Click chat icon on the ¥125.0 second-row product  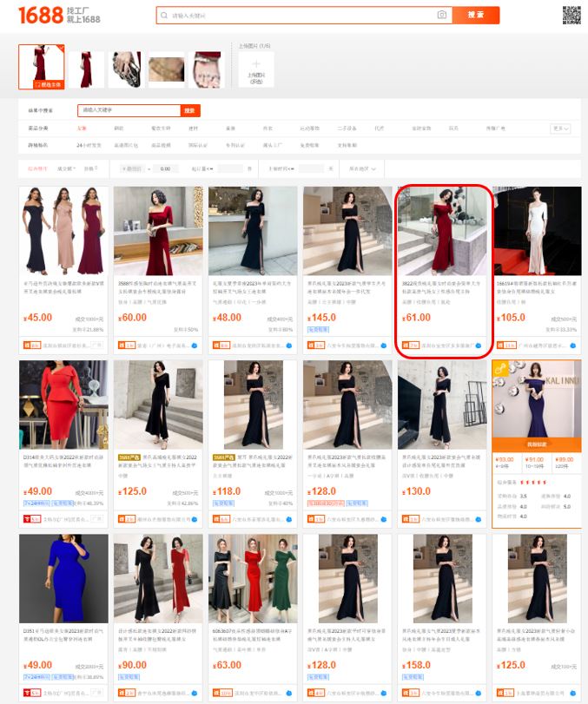[x=195, y=519]
